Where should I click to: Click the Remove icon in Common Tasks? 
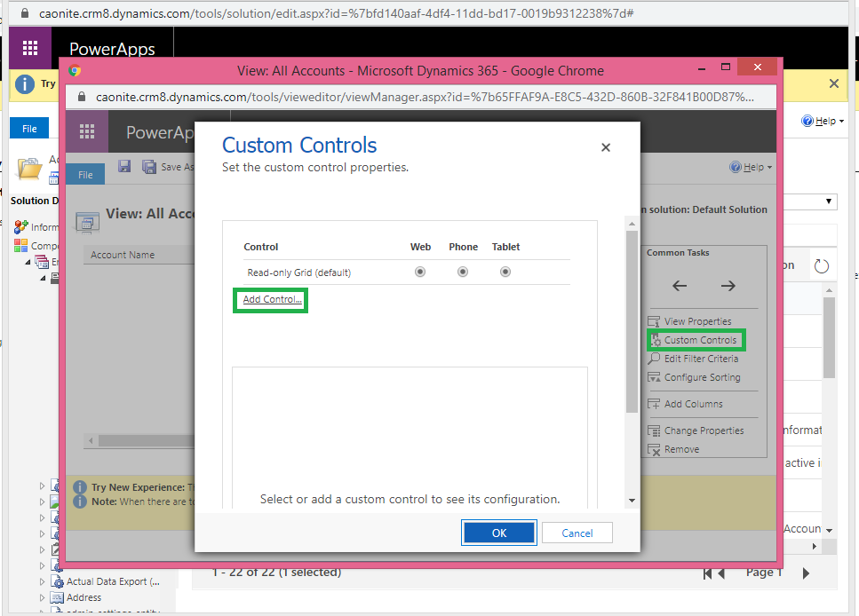(654, 449)
